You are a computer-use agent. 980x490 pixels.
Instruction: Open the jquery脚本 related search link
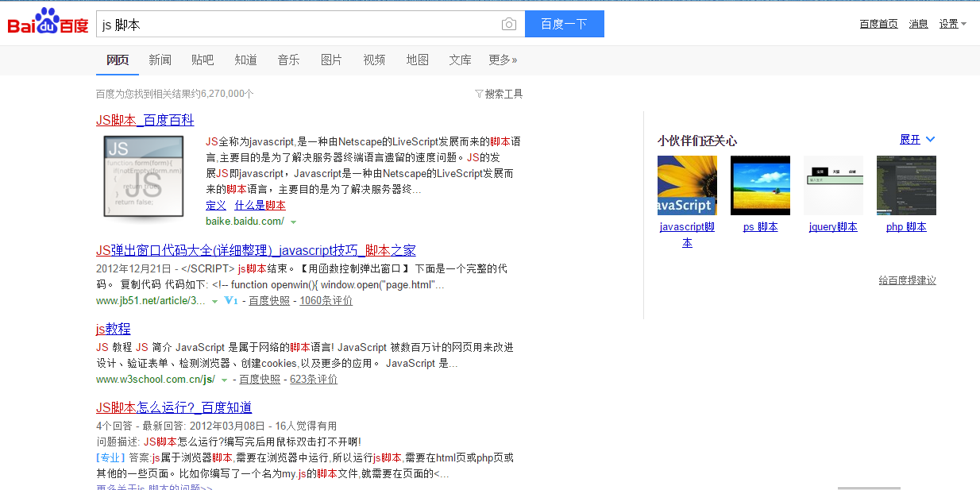[x=833, y=227]
